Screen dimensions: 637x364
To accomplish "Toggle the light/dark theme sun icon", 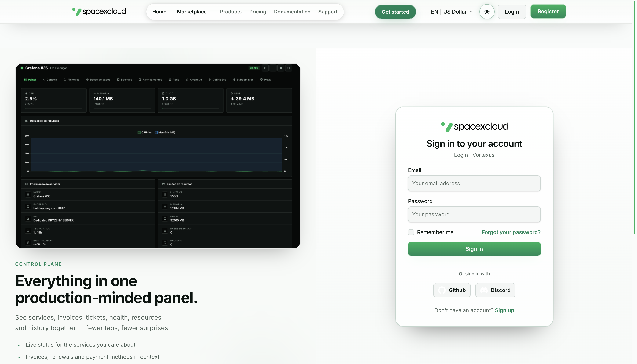I will point(487,12).
